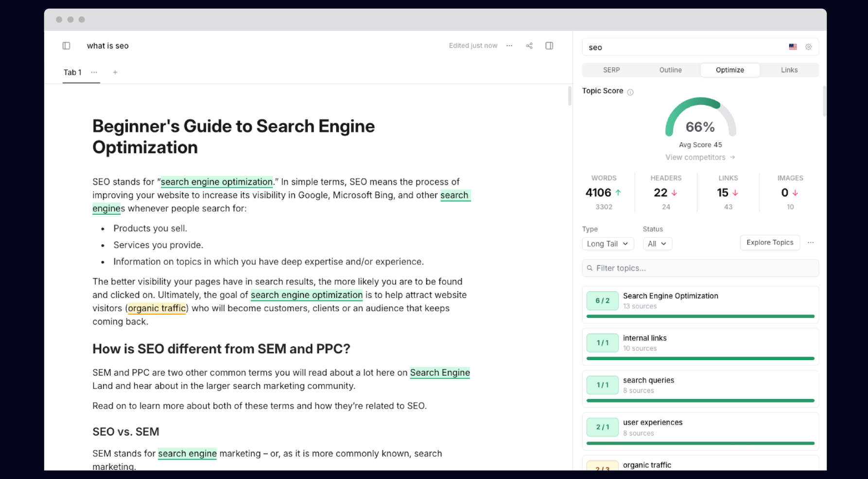The image size is (868, 479).
Task: Switch to the SERP tab
Action: pos(611,69)
